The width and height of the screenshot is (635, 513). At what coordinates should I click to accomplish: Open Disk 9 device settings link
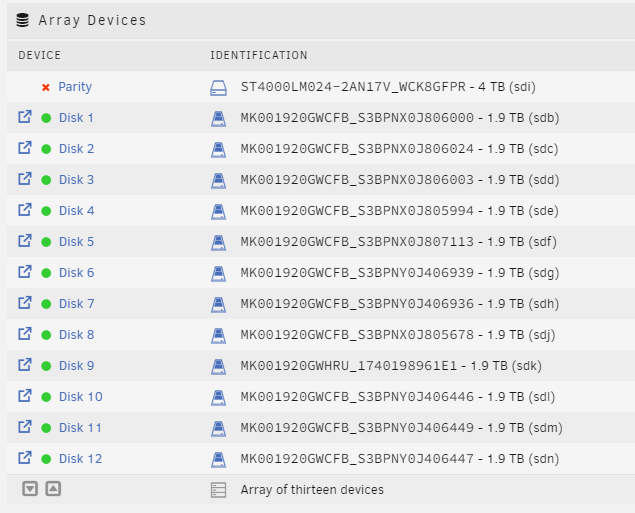pos(77,366)
